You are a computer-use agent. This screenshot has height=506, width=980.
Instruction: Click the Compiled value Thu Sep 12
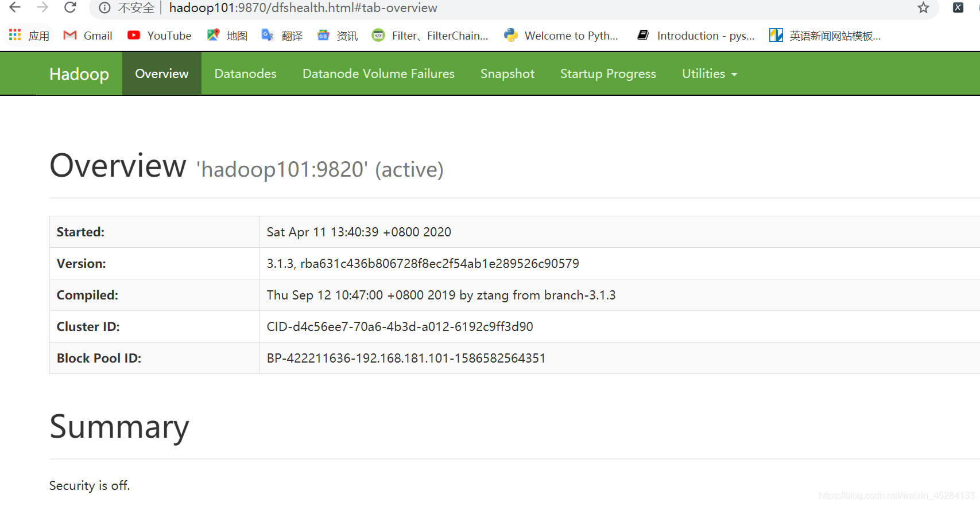pos(441,295)
